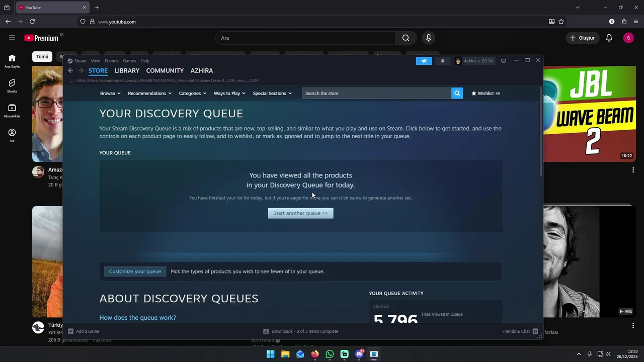Switch to the COMMUNITY tab
The width and height of the screenshot is (644, 362).
point(165,71)
